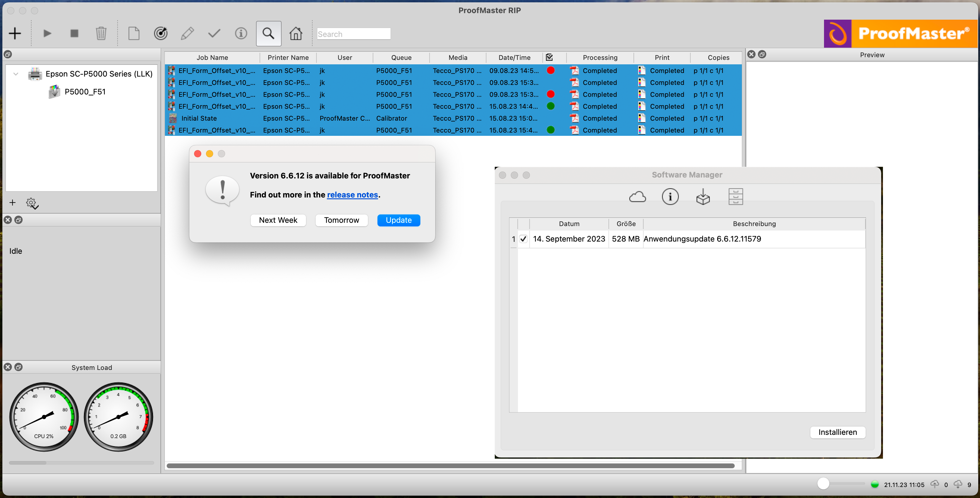The image size is (980, 498).
Task: Select the P5000_F51 queue in tree
Action: tap(85, 92)
